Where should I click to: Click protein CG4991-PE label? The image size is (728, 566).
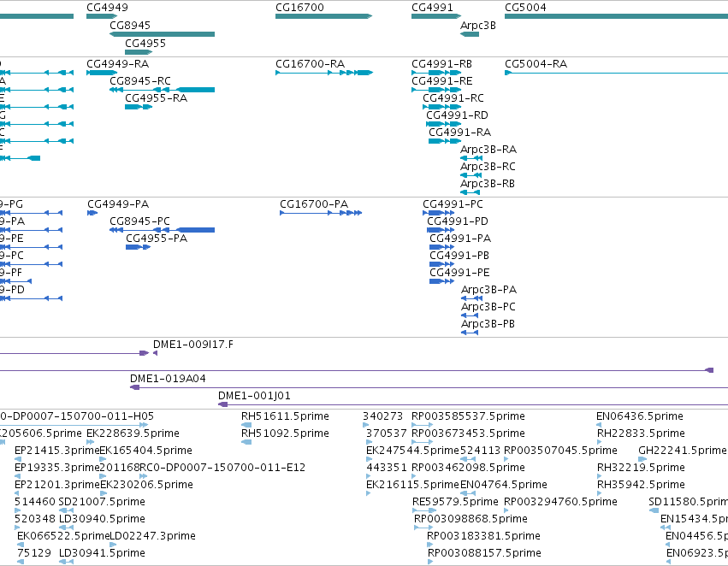coord(459,274)
